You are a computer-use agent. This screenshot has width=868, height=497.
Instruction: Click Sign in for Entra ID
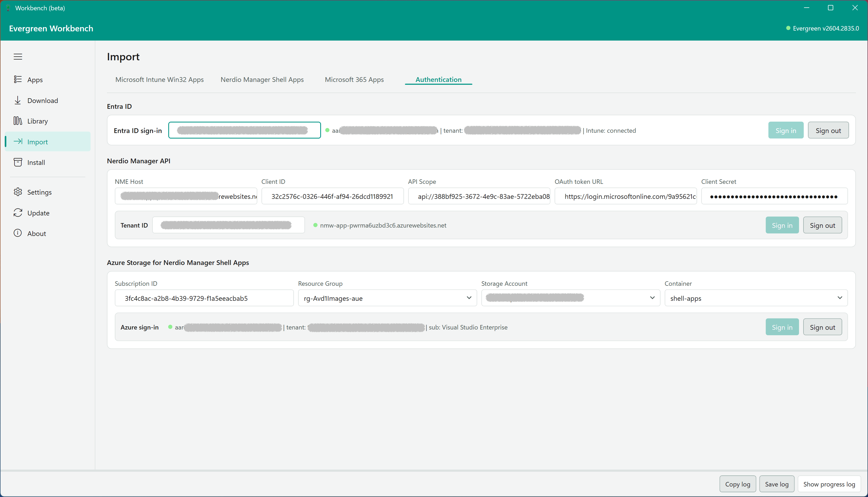[x=786, y=130]
